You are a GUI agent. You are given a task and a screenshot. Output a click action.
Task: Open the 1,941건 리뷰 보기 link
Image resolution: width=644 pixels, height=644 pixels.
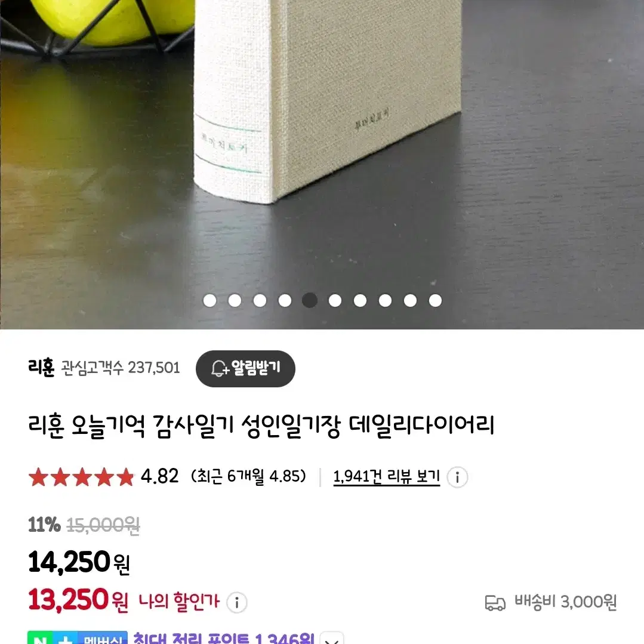(387, 477)
